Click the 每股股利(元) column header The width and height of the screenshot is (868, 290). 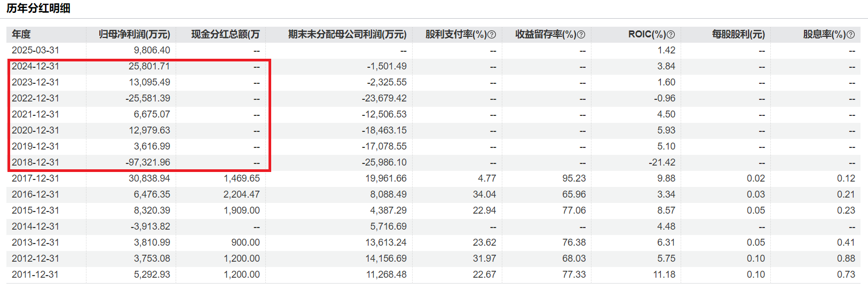point(738,34)
